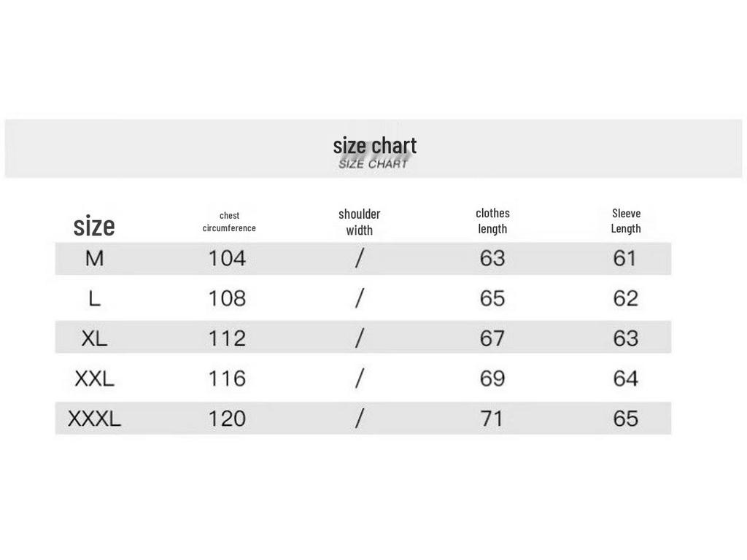Select the XXXL size row label

tap(94, 419)
